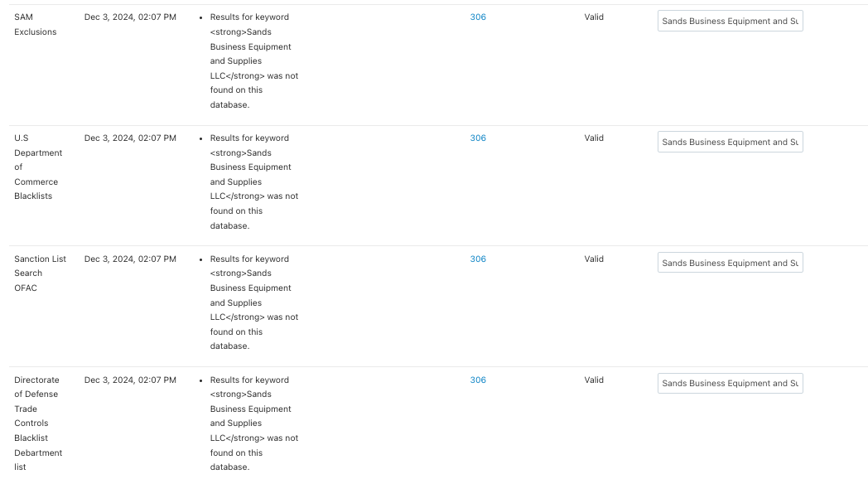
Task: Click Valid status in SAM Exclusions row
Action: (594, 17)
